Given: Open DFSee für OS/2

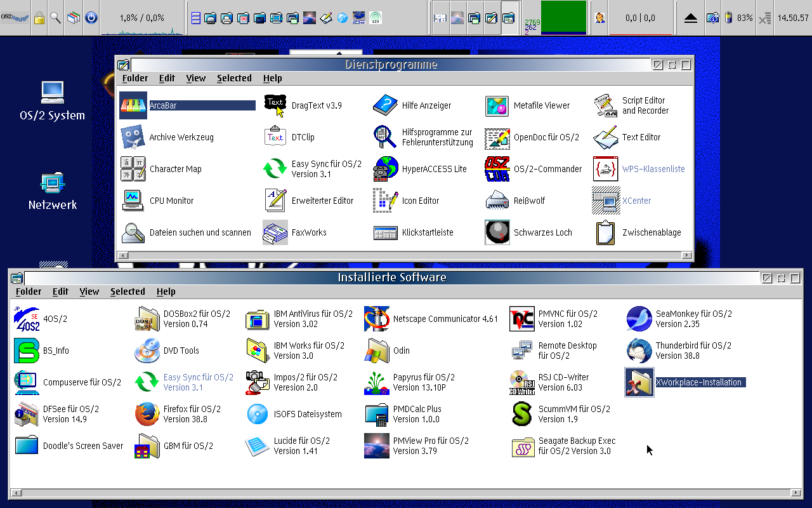Looking at the screenshot, I should [27, 414].
